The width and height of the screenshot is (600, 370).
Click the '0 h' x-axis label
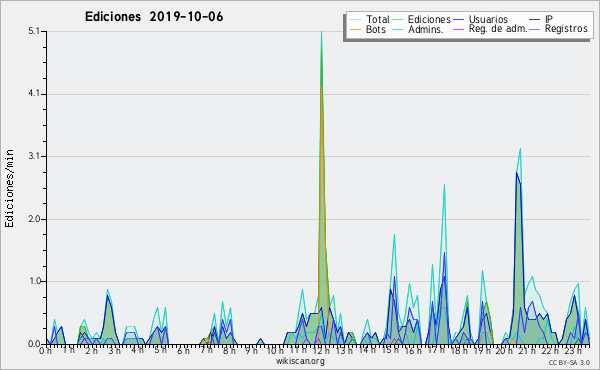[x=46, y=351]
